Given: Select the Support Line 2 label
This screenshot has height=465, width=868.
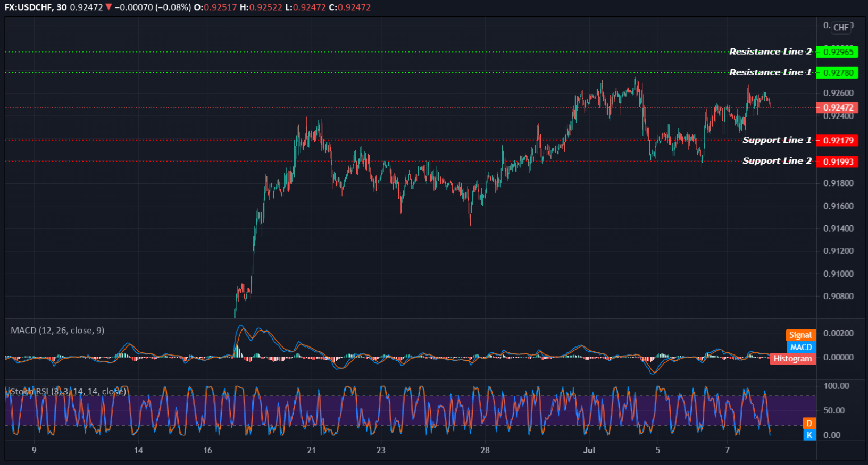Looking at the screenshot, I should point(777,160).
